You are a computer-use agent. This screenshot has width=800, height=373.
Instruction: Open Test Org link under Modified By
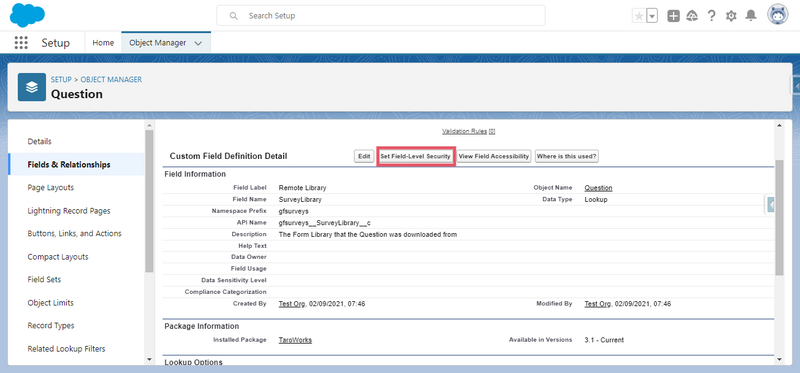tap(598, 304)
